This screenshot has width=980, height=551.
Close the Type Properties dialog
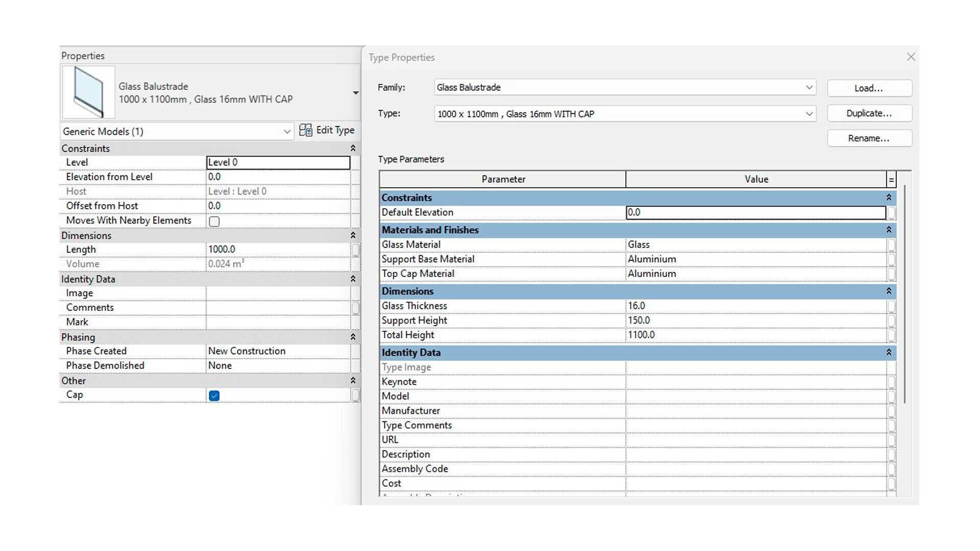coord(911,57)
